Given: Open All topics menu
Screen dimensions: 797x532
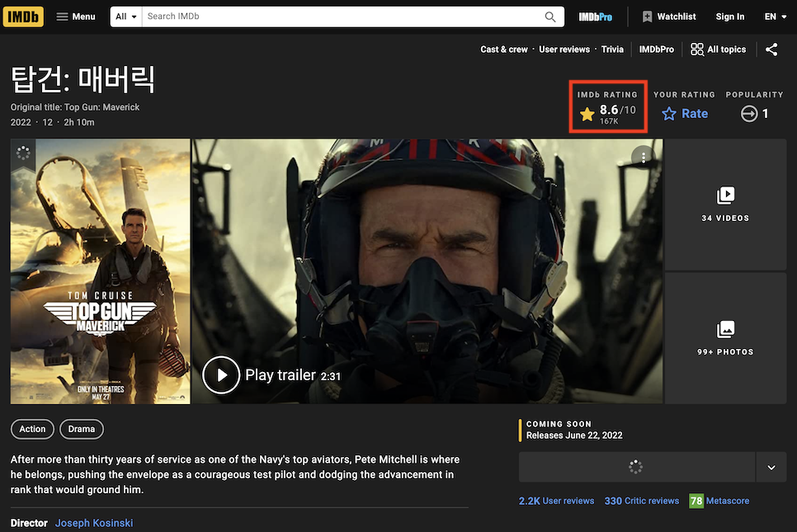Looking at the screenshot, I should pos(719,49).
